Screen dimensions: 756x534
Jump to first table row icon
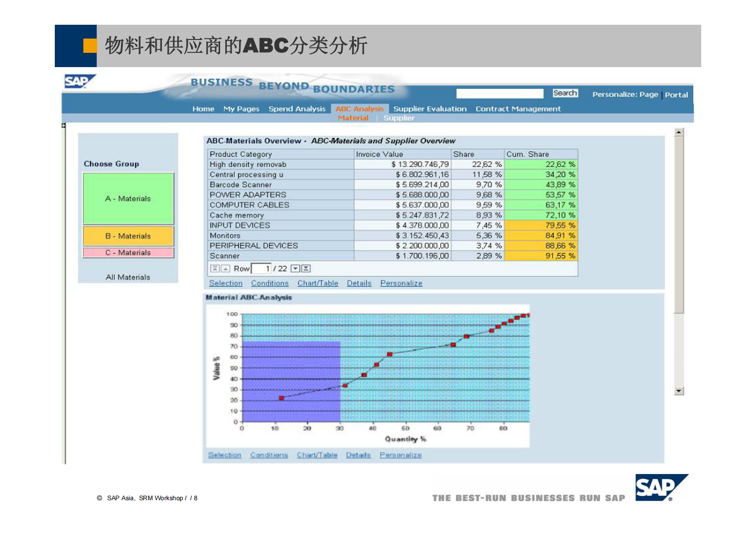(x=215, y=269)
